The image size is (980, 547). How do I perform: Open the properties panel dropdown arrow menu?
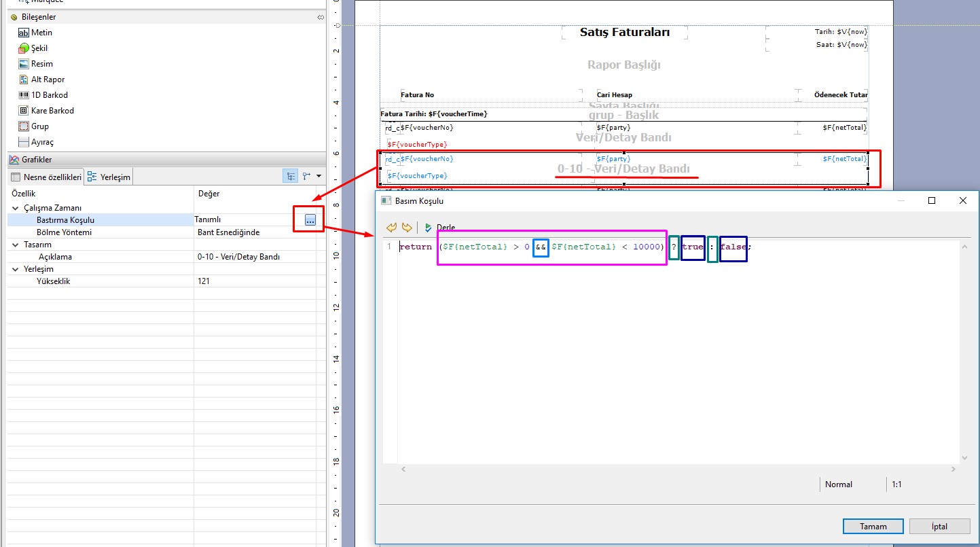pos(319,177)
